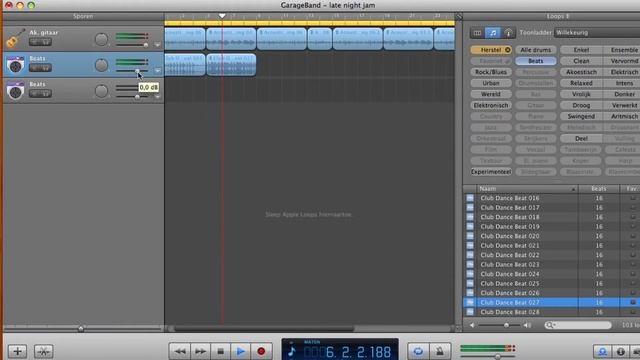Click the pan knob on Ak. gitaar track
The width and height of the screenshot is (640, 360).
[101, 40]
